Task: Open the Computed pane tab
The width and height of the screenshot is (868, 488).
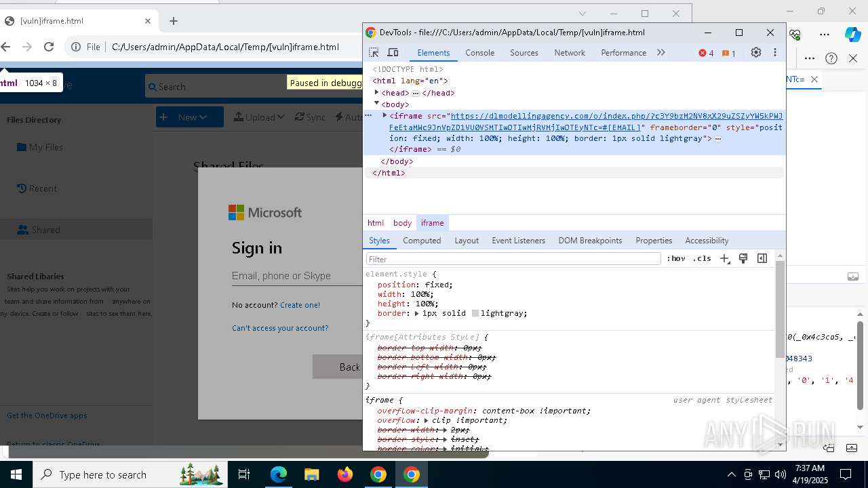Action: (422, 241)
